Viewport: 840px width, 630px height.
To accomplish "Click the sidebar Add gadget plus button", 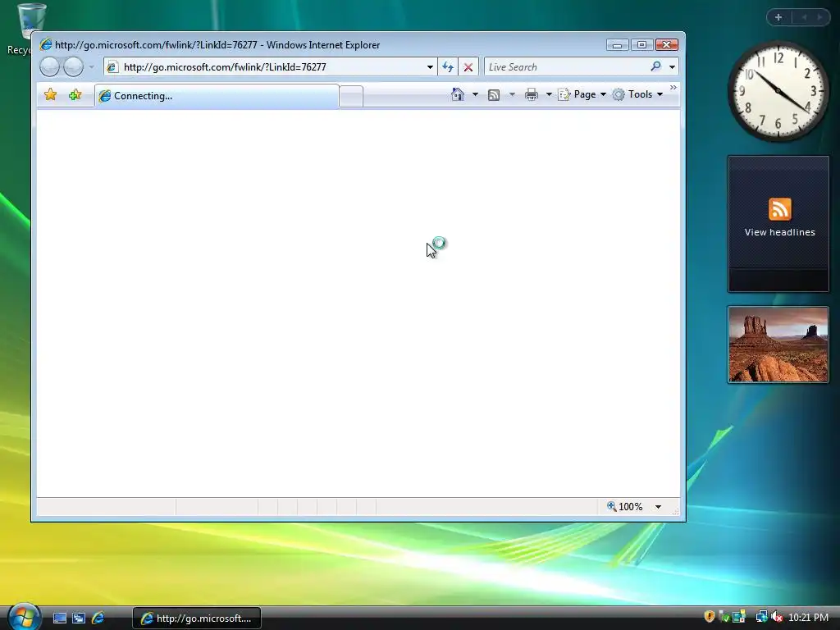I will [778, 17].
